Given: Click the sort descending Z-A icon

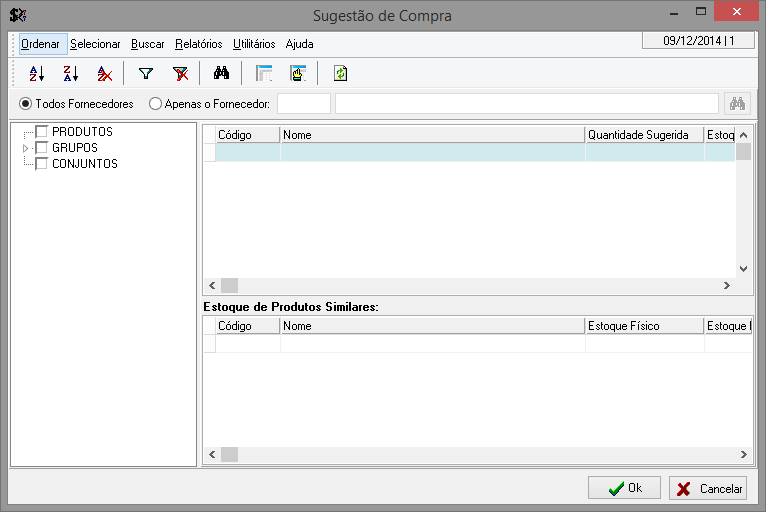Looking at the screenshot, I should click(x=70, y=73).
